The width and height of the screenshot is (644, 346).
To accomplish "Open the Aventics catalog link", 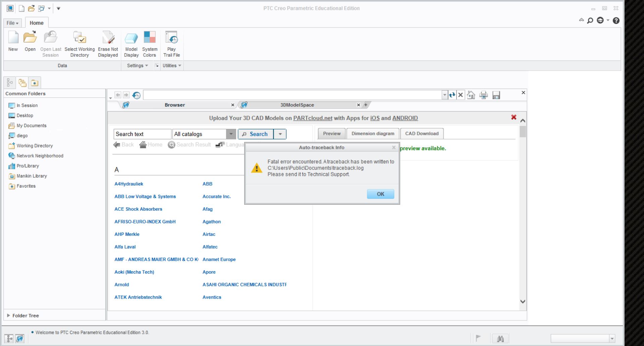I will (x=212, y=297).
